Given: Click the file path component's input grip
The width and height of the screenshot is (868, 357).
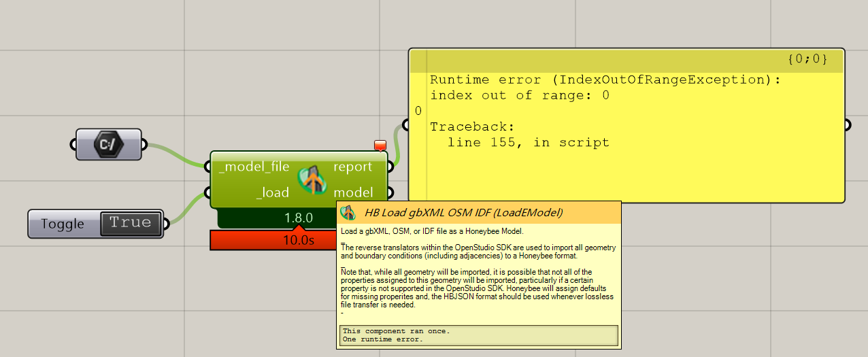Looking at the screenshot, I should pyautogui.click(x=74, y=144).
